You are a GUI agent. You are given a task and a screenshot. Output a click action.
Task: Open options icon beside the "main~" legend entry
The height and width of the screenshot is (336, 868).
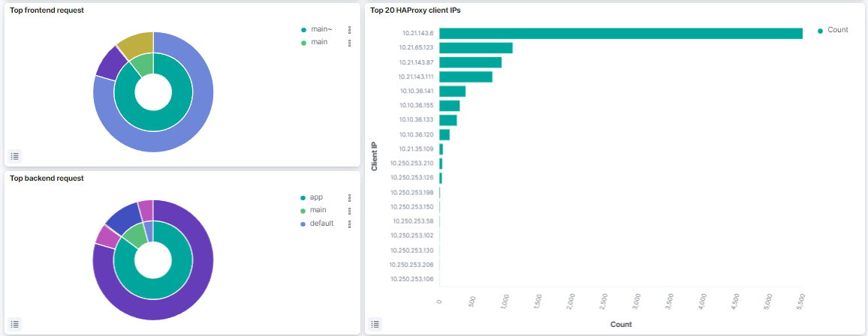pos(349,30)
